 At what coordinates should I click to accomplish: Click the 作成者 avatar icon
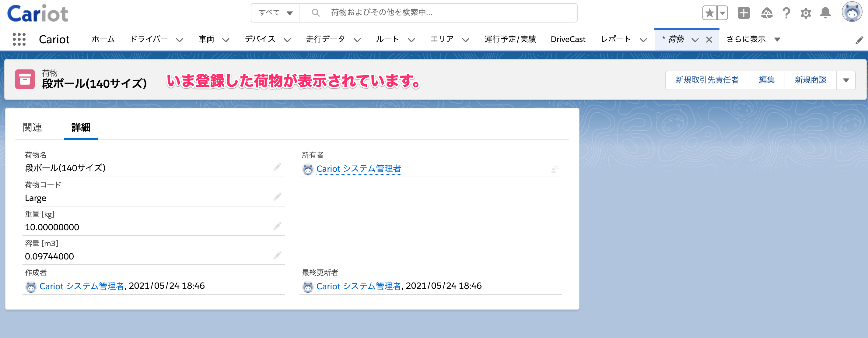(31, 287)
